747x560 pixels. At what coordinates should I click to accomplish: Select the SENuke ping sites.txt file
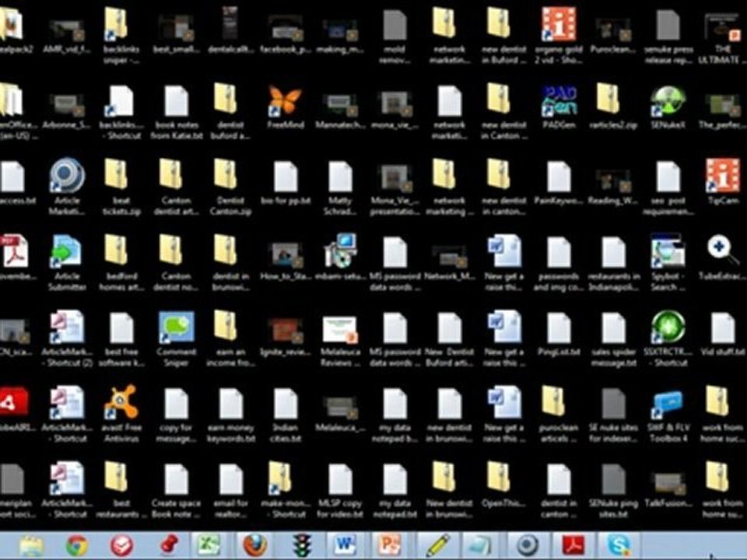613,489
